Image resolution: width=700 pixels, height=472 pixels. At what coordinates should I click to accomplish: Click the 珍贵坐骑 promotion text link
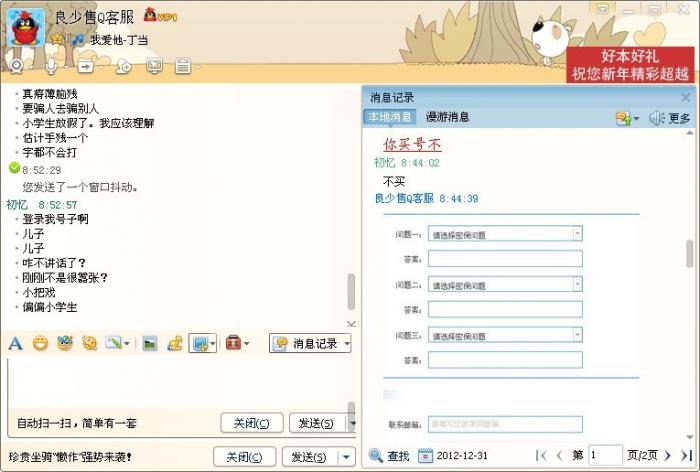coord(70,457)
